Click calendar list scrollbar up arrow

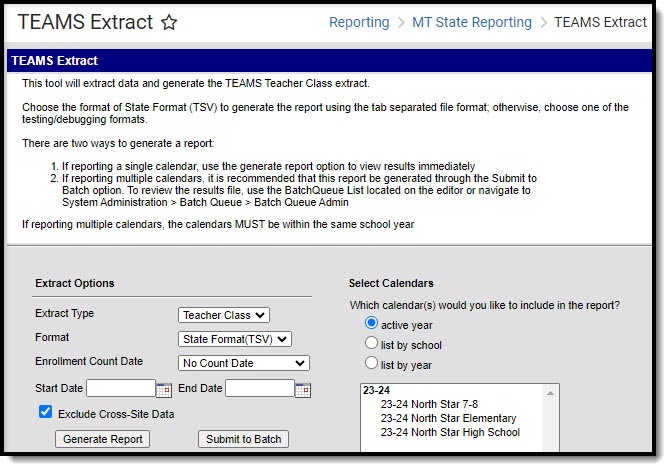click(550, 393)
